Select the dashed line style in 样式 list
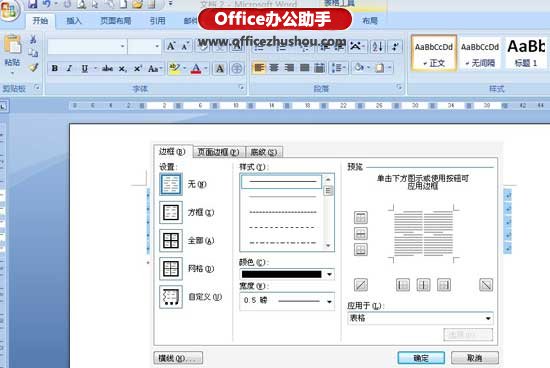This screenshot has height=368, width=550. coord(282,227)
